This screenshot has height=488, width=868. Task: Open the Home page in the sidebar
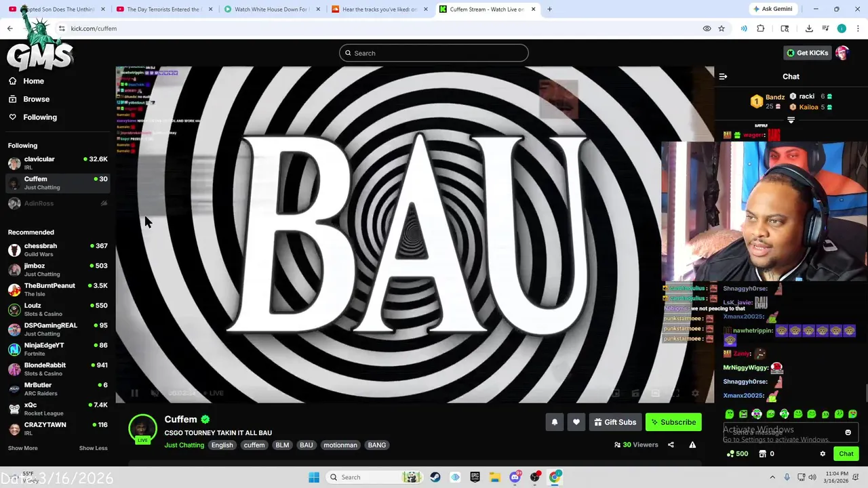pos(26,81)
